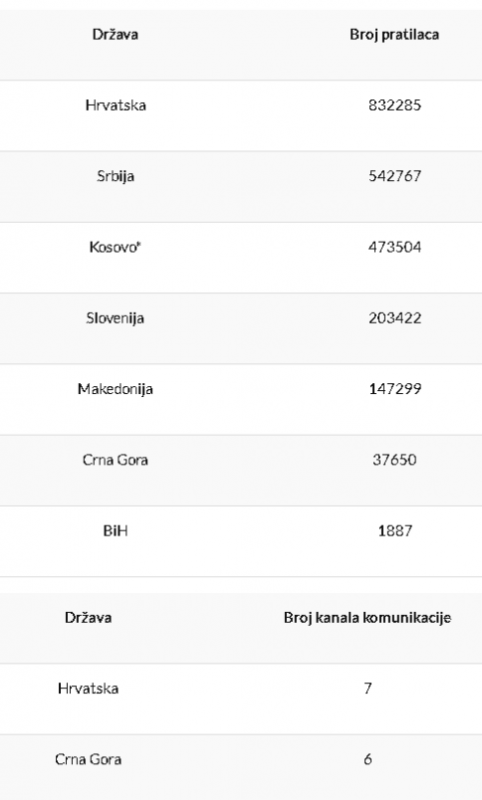Click the 473504 follower value

click(x=395, y=247)
